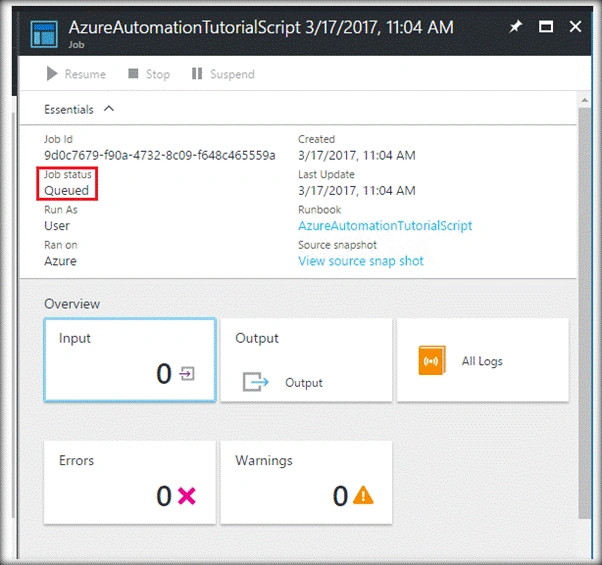Click the Run As User value
This screenshot has height=565, width=602.
pyautogui.click(x=57, y=226)
